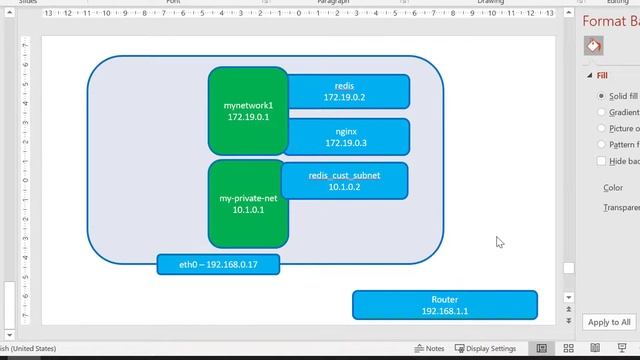Image resolution: width=640 pixels, height=360 pixels.
Task: Switch to Slide Sorter view
Action: click(568, 348)
